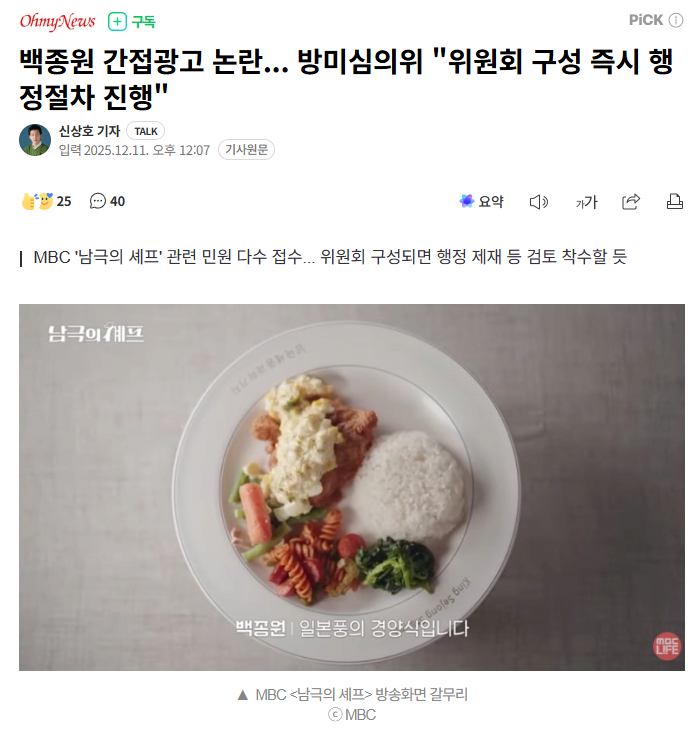Click the share icon
This screenshot has height=746, width=700.
click(x=631, y=202)
